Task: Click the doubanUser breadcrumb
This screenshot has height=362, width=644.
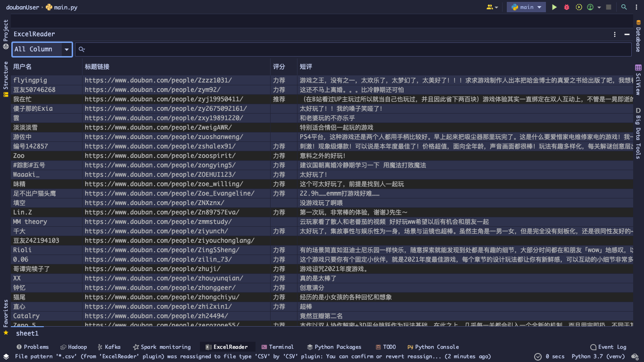Action: click(x=23, y=7)
